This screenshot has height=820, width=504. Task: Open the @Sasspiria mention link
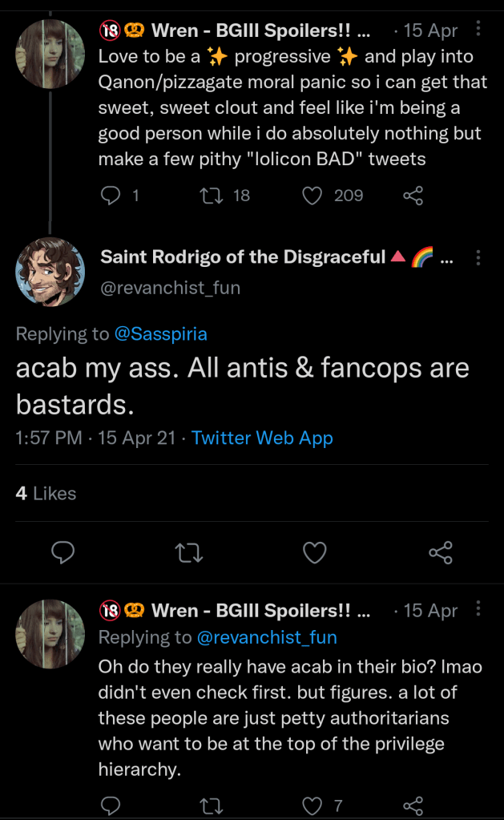point(161,334)
